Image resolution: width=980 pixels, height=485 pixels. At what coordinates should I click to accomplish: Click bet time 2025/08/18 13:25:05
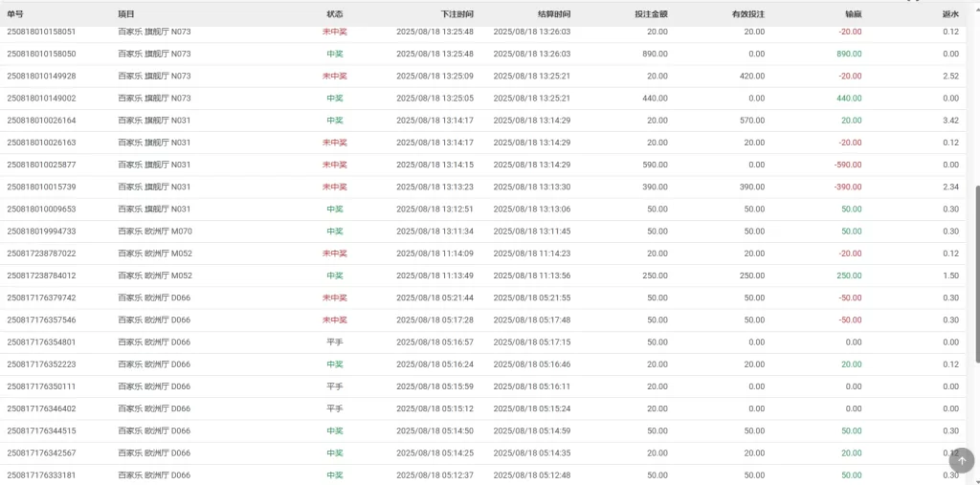pos(435,99)
